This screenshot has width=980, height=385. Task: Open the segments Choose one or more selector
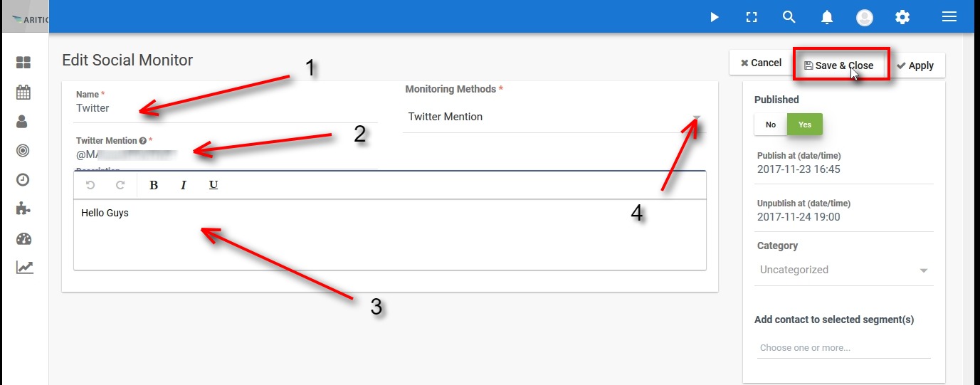coord(844,348)
